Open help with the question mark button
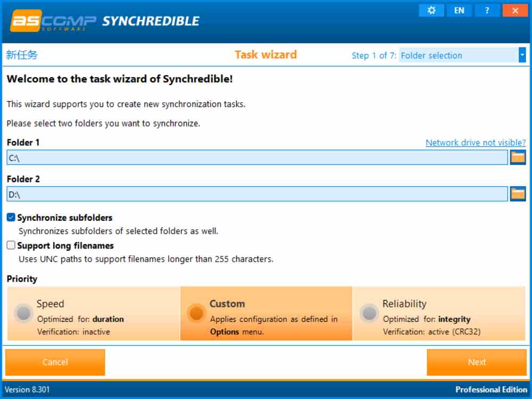The image size is (532, 399). (487, 11)
